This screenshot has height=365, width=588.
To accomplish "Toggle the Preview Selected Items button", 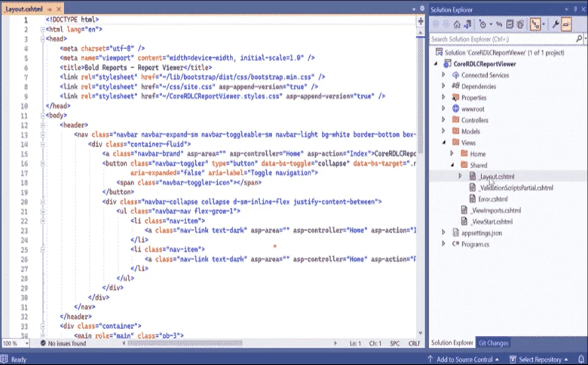I will pos(566,25).
